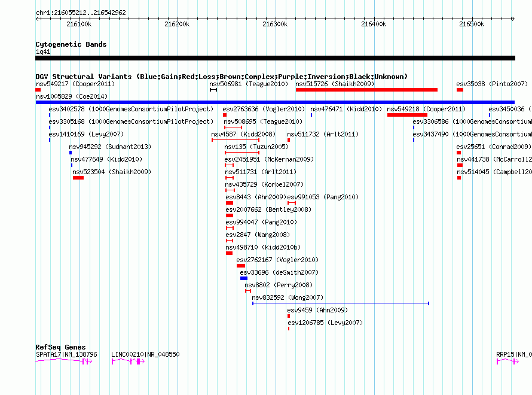The image size is (532, 395).
Task: Click the DGV Structural Variants track title
Action: click(221, 77)
